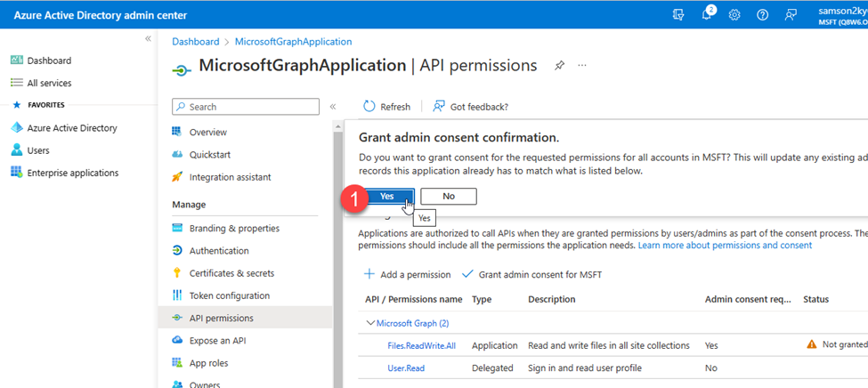Click the Overview icon in menu

(177, 132)
